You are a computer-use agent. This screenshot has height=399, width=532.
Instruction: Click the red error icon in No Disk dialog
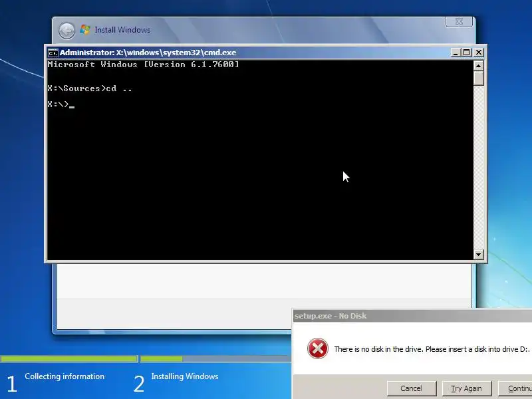318,348
